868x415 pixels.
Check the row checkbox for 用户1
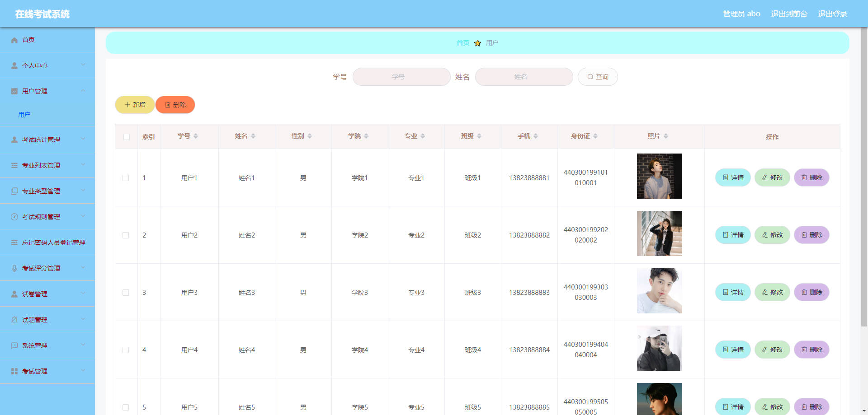(x=126, y=178)
